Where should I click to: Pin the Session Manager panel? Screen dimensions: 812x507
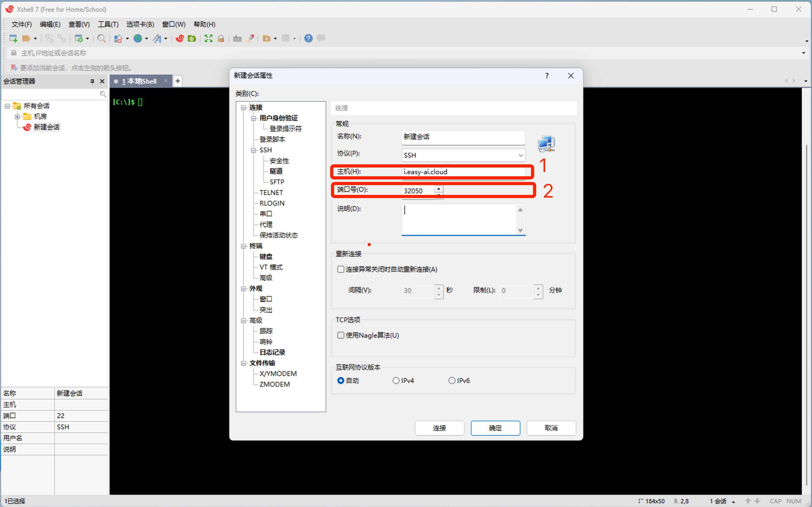(92, 81)
